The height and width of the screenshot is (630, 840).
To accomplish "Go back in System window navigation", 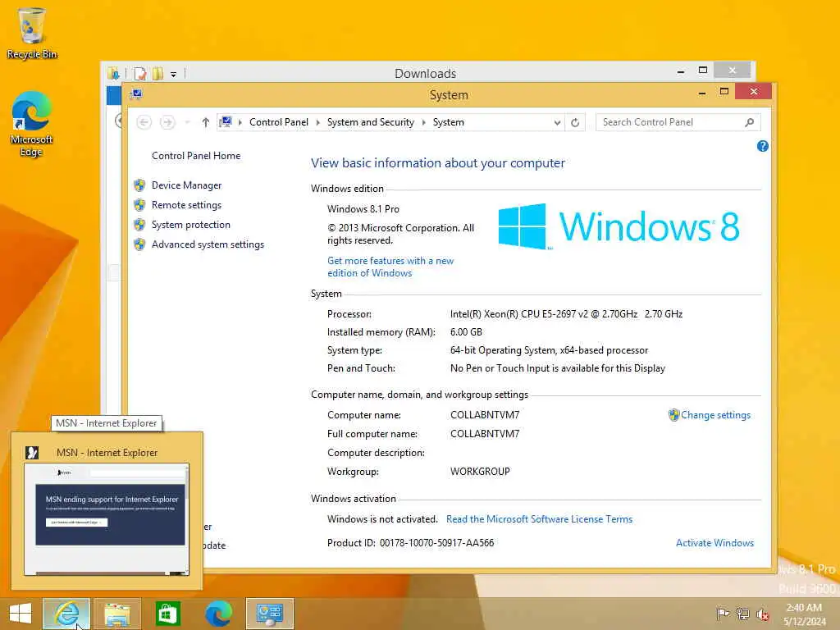I will [144, 123].
